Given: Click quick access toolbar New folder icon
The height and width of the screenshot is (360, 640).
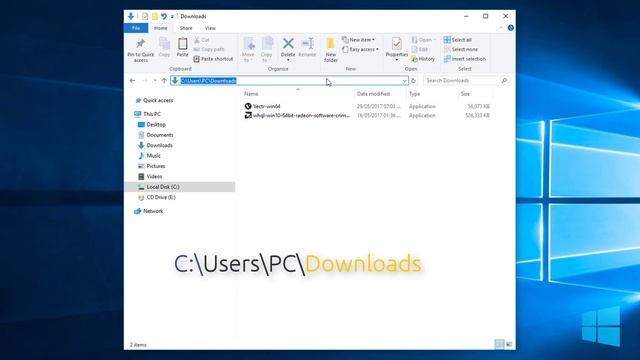Looking at the screenshot, I should point(155,16).
